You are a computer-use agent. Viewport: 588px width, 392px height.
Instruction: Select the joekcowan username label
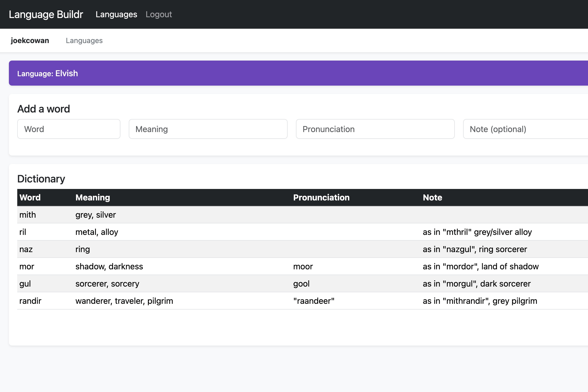(30, 40)
